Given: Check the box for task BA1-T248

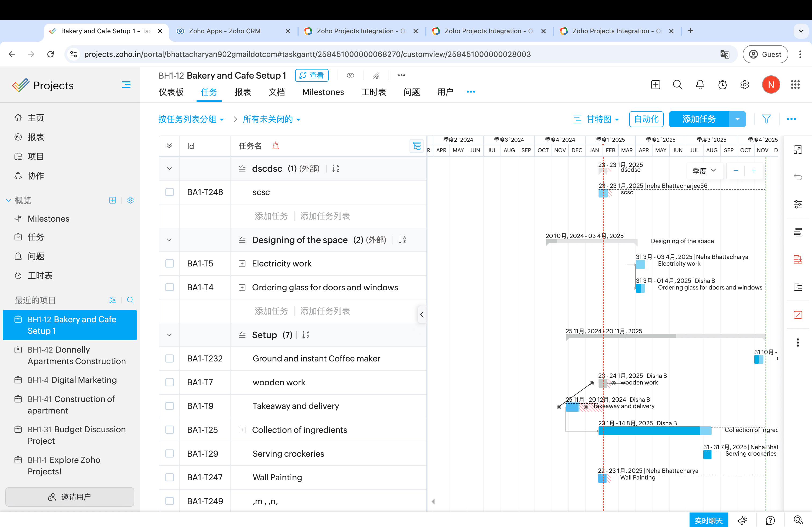Looking at the screenshot, I should click(x=169, y=192).
